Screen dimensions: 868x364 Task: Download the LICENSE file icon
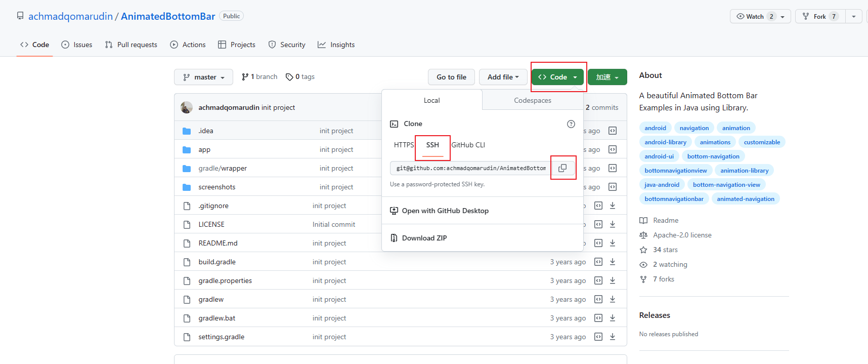point(613,224)
